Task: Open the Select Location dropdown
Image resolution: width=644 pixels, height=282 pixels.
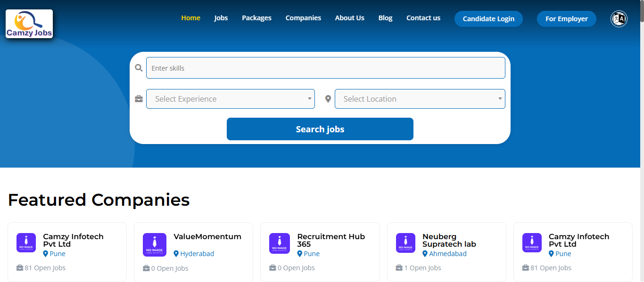Action: [420, 99]
